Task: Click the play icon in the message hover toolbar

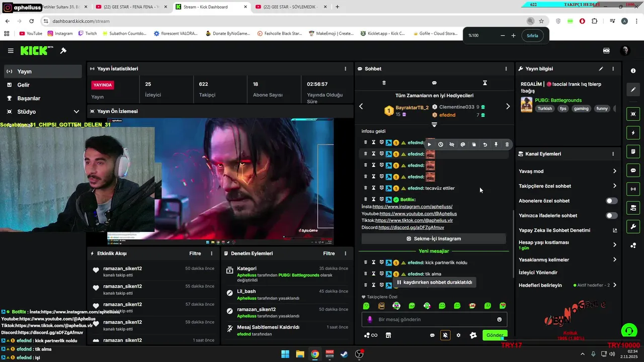Action: click(429, 145)
